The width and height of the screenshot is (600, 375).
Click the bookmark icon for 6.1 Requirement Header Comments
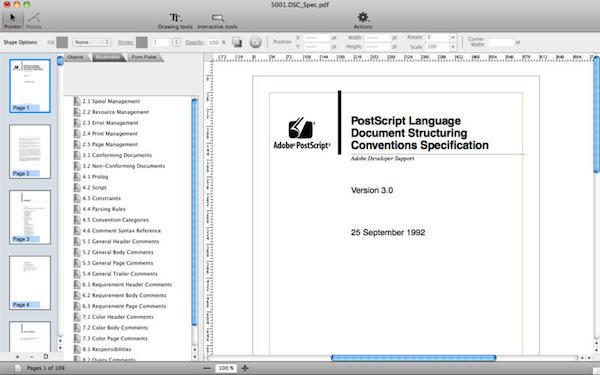(x=77, y=285)
